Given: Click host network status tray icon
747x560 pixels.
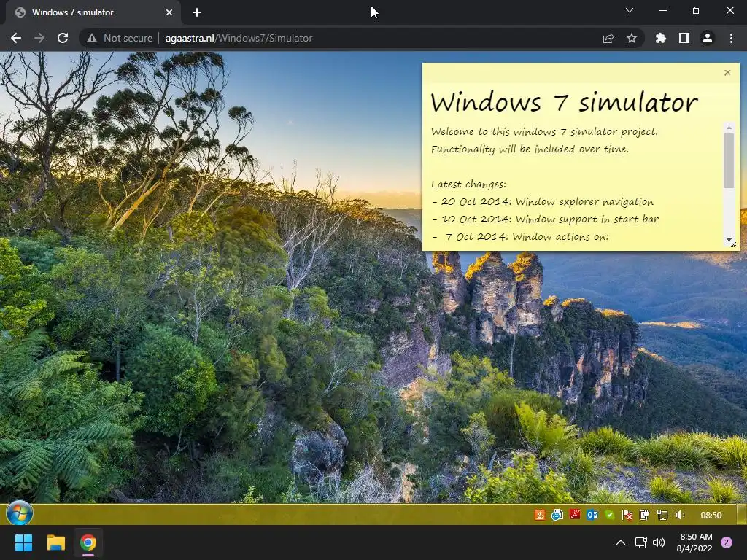Looking at the screenshot, I should (x=640, y=542).
